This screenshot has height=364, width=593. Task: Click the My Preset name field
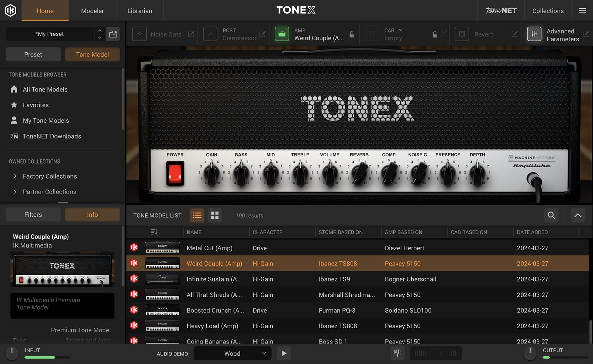pyautogui.click(x=50, y=34)
